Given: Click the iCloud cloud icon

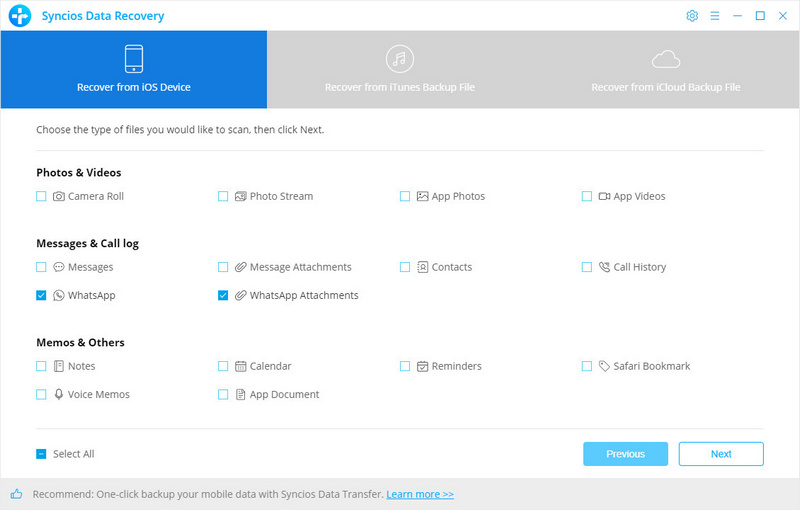Looking at the screenshot, I should pos(666,59).
